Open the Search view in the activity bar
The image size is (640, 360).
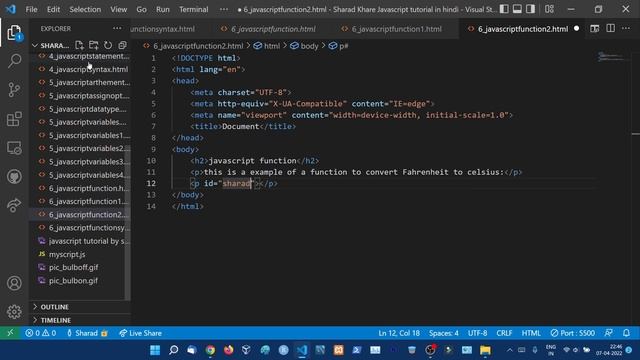tap(14, 61)
